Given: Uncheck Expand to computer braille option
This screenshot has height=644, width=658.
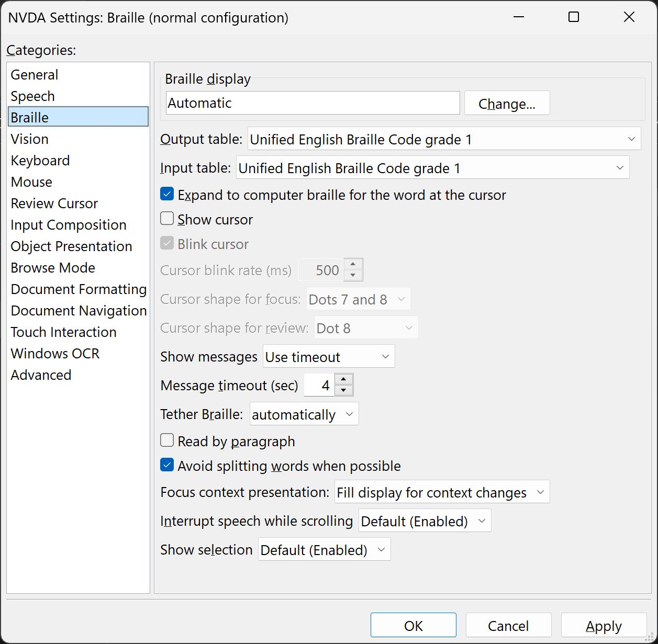Looking at the screenshot, I should 167,195.
